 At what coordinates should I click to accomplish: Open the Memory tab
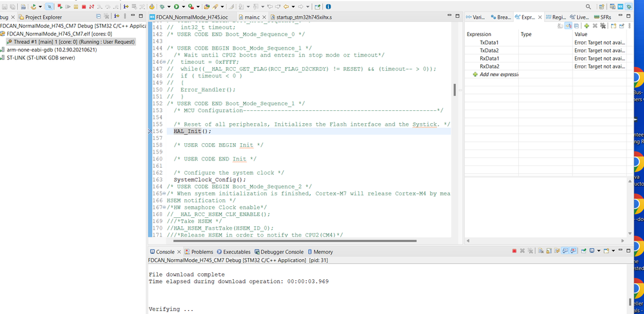(x=320, y=251)
